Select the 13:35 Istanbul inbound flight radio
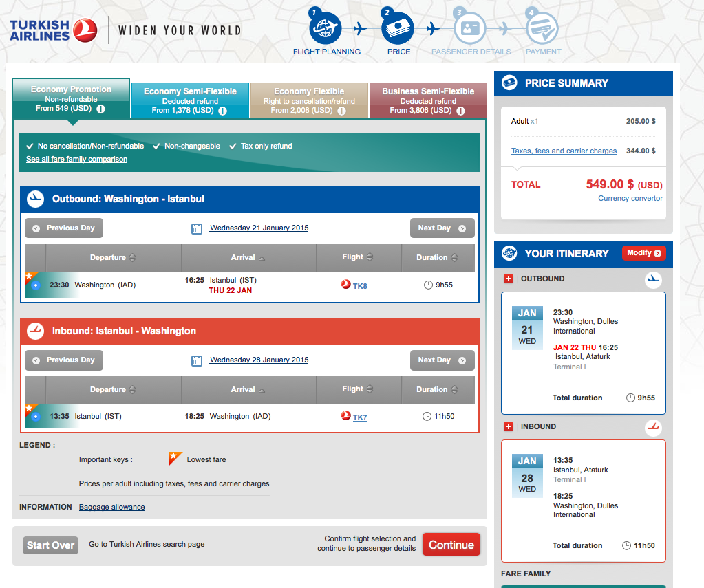This screenshot has height=588, width=704. pyautogui.click(x=36, y=417)
